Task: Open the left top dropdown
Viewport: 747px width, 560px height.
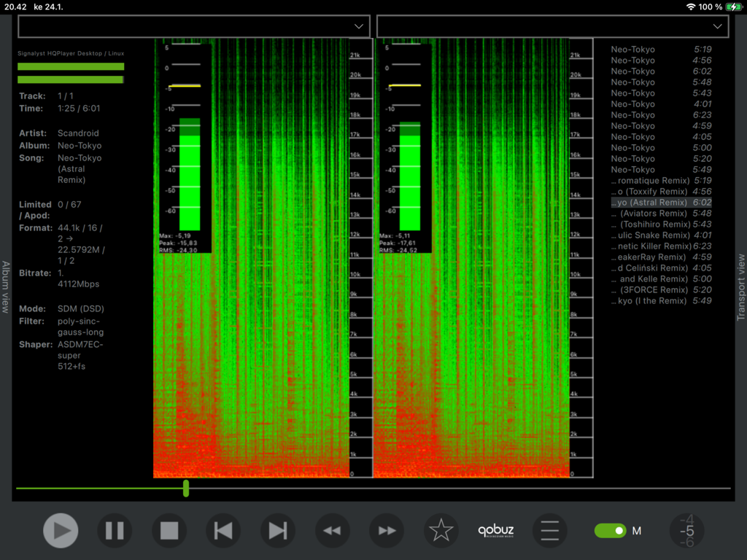Action: [194, 26]
